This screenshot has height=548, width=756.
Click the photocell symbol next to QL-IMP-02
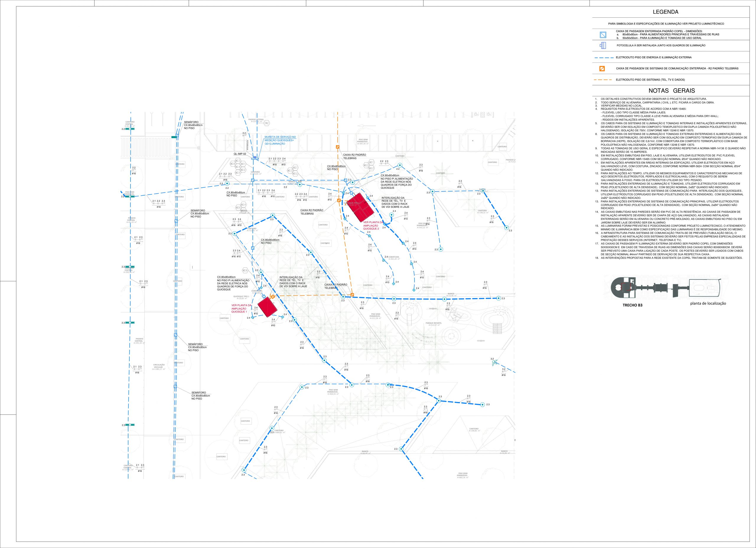[254, 157]
